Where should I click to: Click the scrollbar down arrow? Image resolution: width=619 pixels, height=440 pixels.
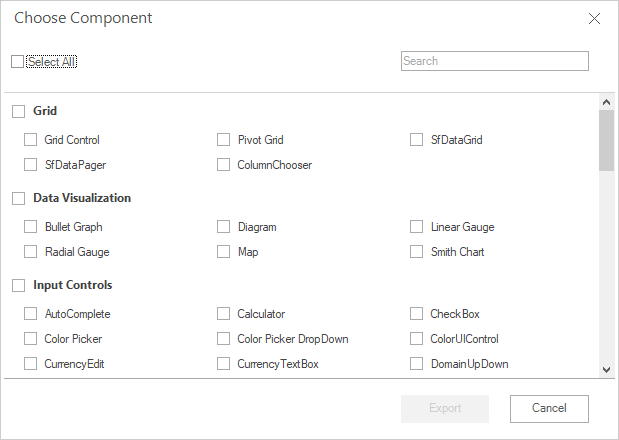click(606, 369)
